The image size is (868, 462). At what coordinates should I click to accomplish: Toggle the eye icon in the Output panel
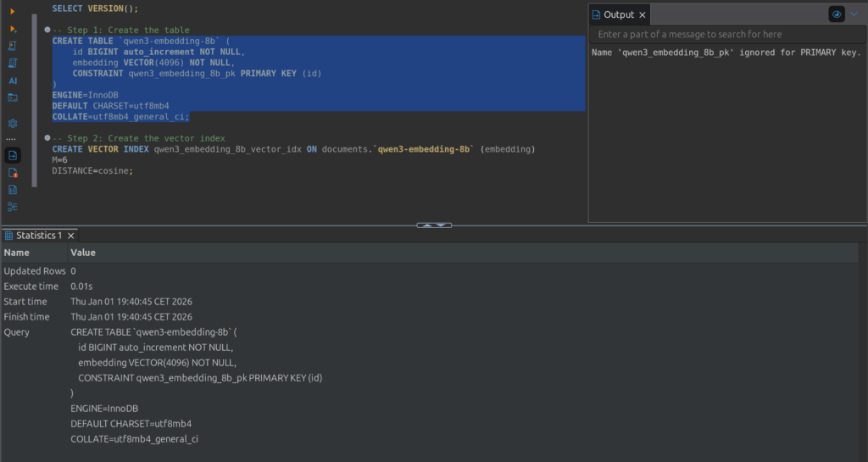pyautogui.click(x=836, y=14)
